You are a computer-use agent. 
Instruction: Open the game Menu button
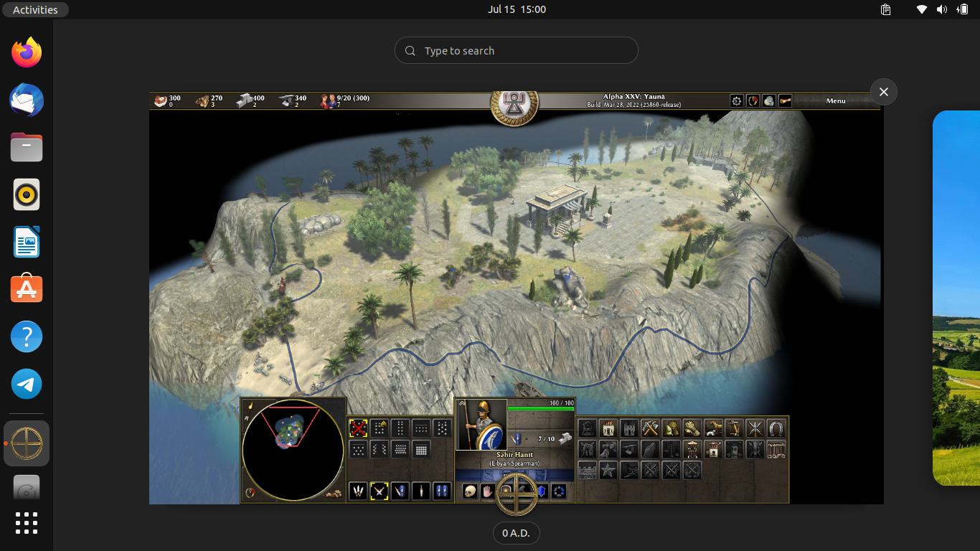point(836,100)
